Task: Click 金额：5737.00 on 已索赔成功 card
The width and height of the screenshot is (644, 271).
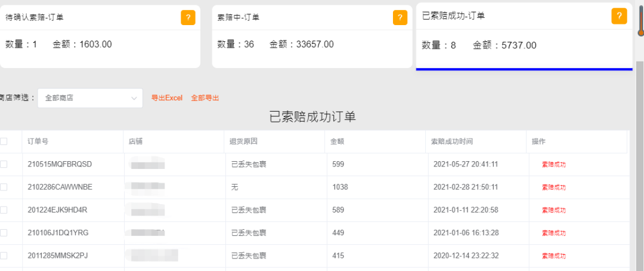Action: (x=504, y=45)
